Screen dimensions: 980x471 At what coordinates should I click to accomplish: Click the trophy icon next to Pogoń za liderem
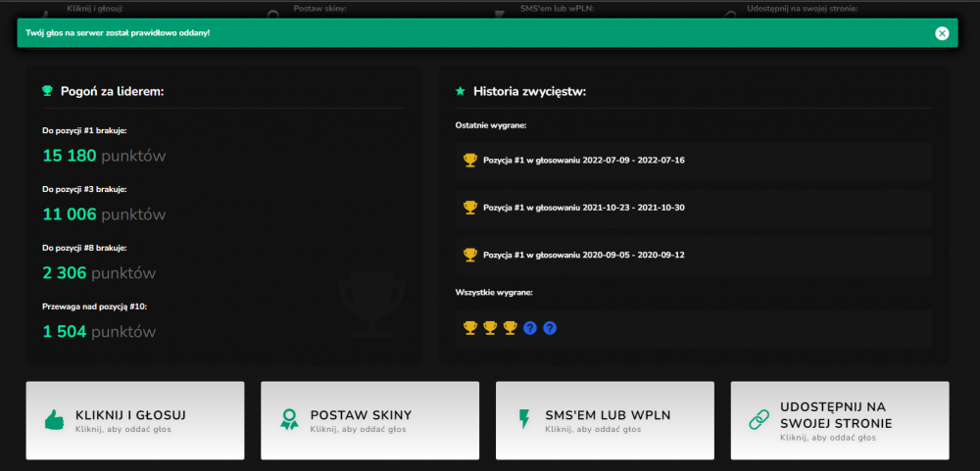(47, 91)
